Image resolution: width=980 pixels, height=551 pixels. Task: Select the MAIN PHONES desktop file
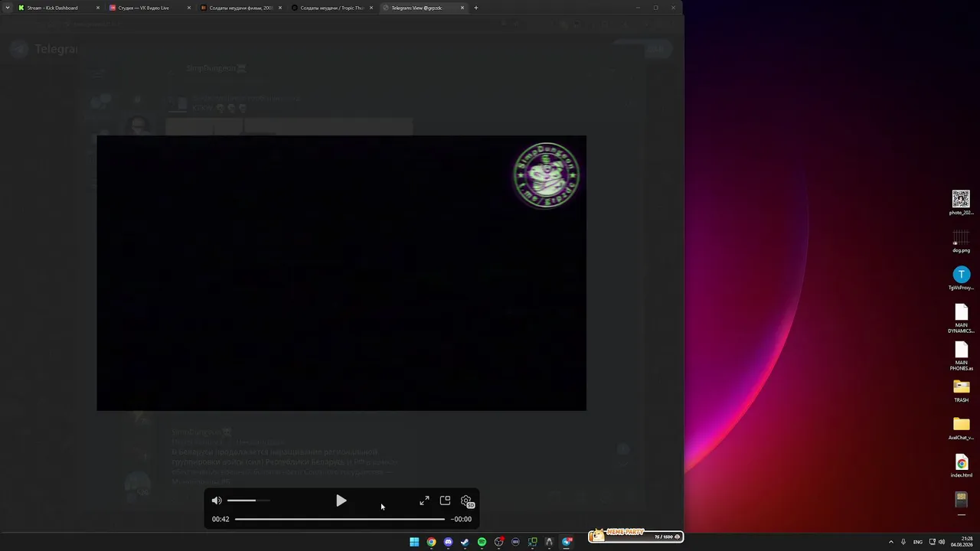[x=961, y=356]
